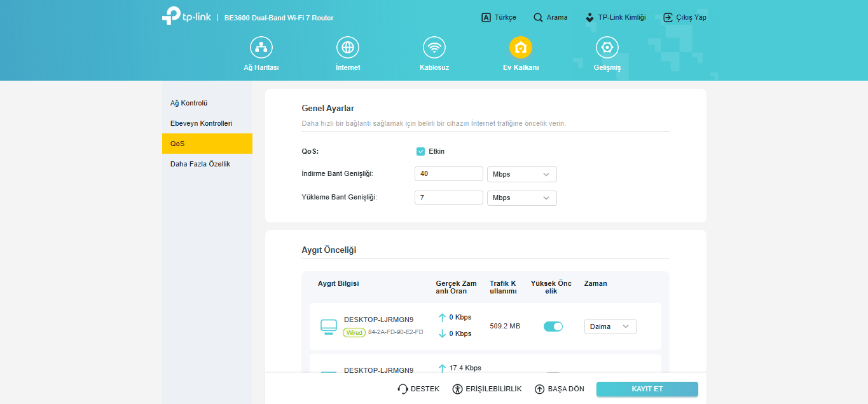
Task: Click the 509.2 MB traffic usage value
Action: (505, 326)
